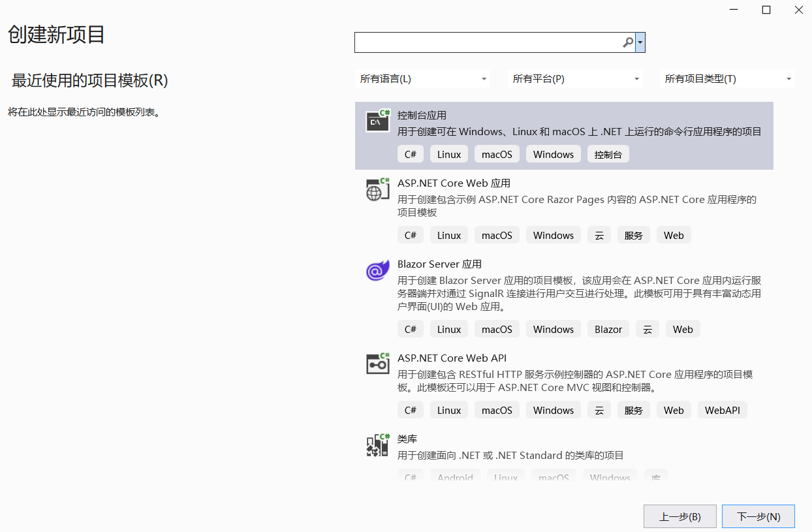This screenshot has width=812, height=532.
Task: Select the ASP.NET Core Web 应用 title
Action: click(x=454, y=183)
